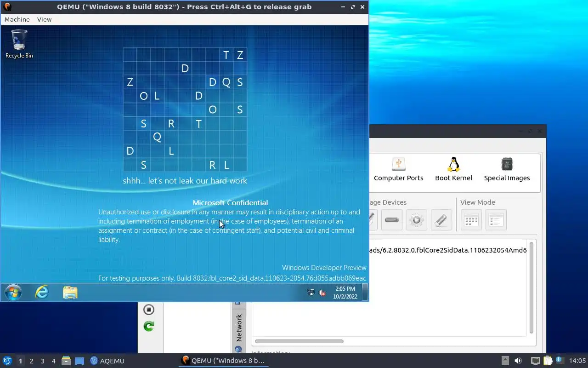Switch AQEMU view mode to icon grid

tap(471, 220)
